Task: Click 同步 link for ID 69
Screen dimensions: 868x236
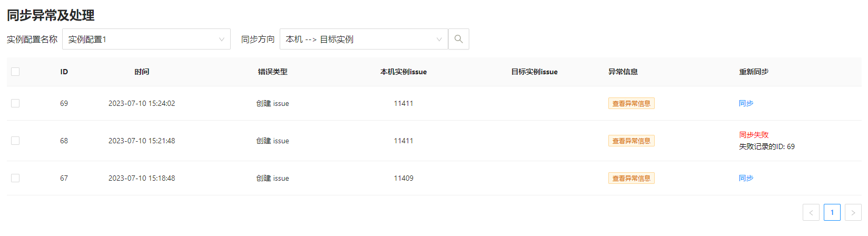Action: [746, 103]
